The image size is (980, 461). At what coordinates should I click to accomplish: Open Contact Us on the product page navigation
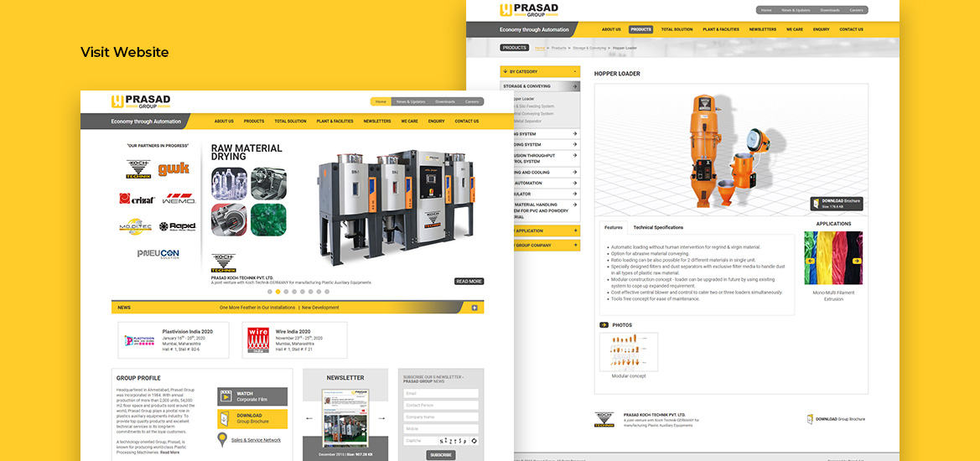pos(851,29)
